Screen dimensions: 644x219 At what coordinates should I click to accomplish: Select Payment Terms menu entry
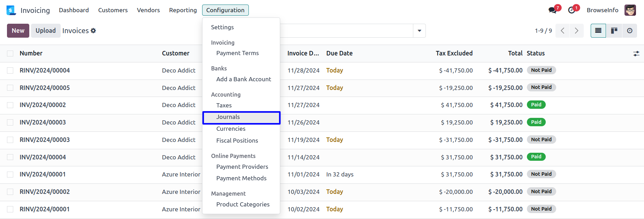click(237, 53)
